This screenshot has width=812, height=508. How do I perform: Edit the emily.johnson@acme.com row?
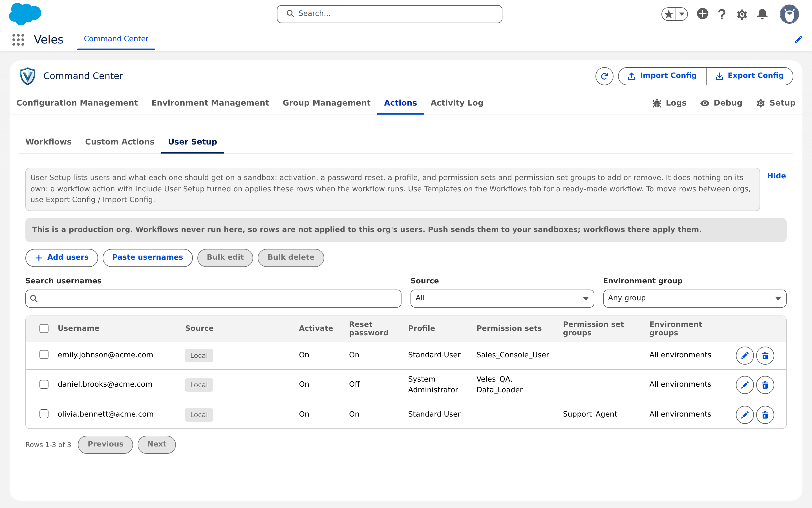(745, 356)
